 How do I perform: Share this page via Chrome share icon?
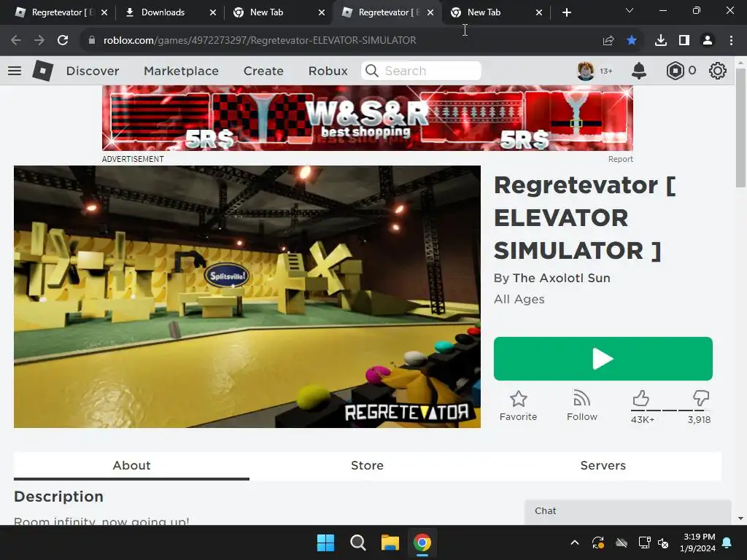click(608, 41)
